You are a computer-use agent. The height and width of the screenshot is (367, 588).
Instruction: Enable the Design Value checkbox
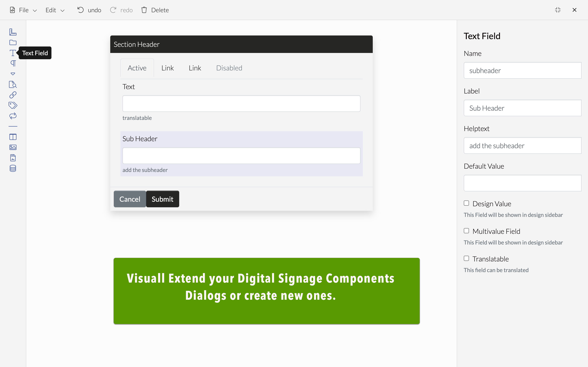click(466, 203)
